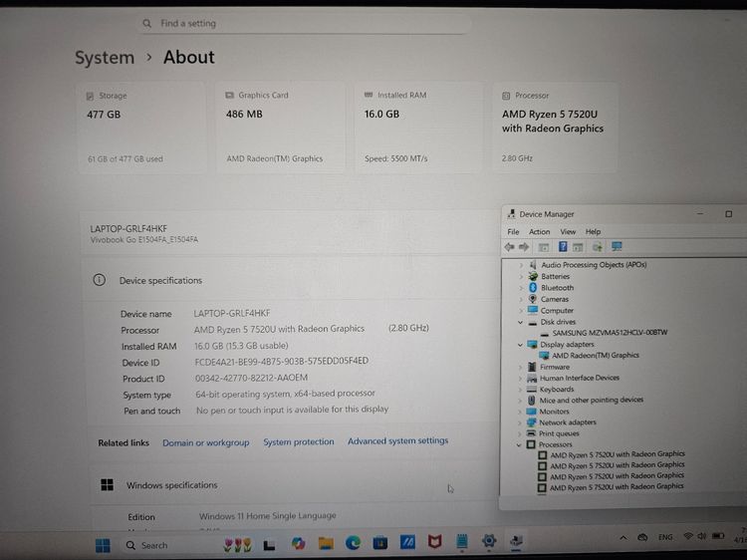The width and height of the screenshot is (747, 560).
Task: Open the File menu in Device Manager
Action: [513, 231]
